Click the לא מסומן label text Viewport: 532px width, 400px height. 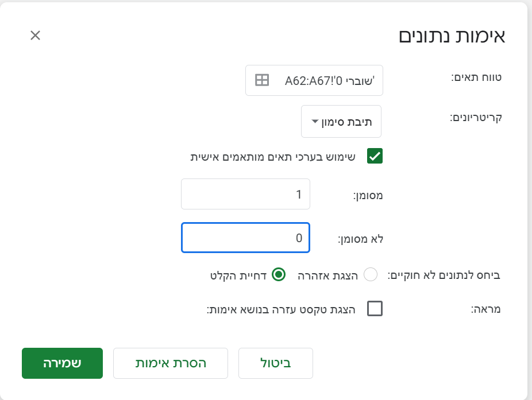pos(360,238)
